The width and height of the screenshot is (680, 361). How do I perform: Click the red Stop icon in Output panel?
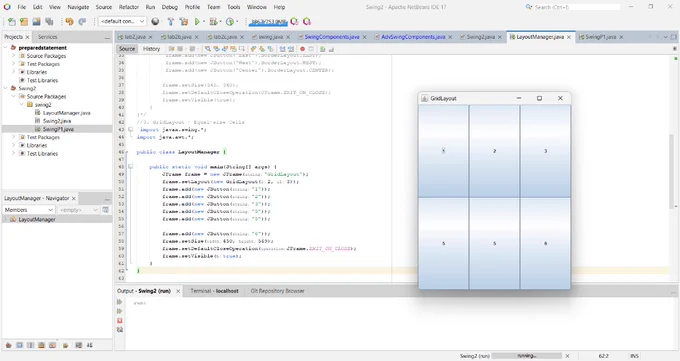(x=120, y=321)
